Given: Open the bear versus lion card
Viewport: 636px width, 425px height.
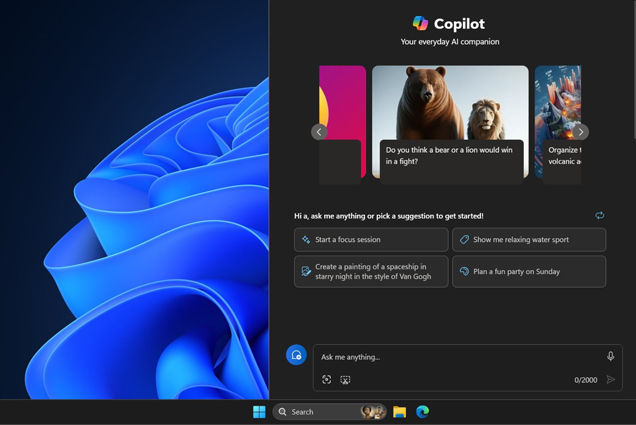Looking at the screenshot, I should [x=450, y=122].
